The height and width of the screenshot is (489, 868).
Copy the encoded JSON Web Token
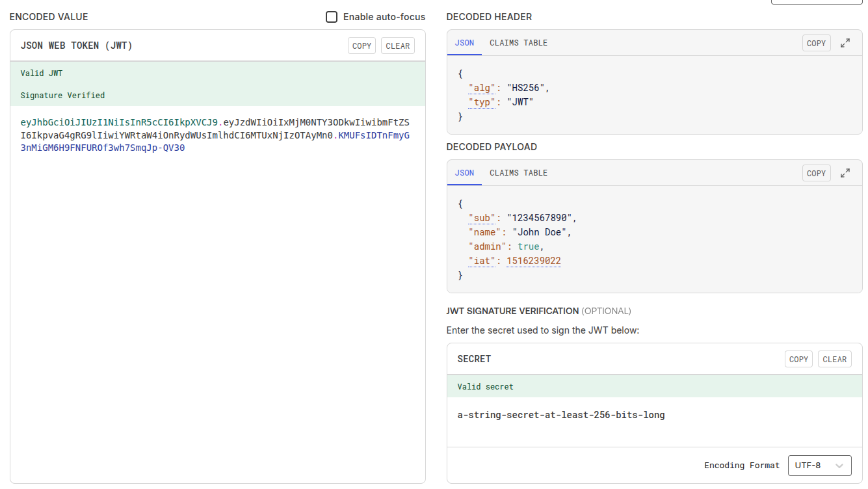(362, 46)
